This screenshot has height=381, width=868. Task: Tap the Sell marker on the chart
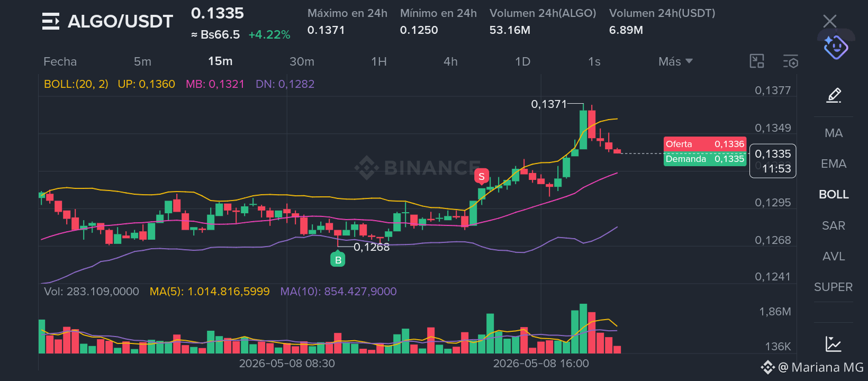pyautogui.click(x=481, y=177)
